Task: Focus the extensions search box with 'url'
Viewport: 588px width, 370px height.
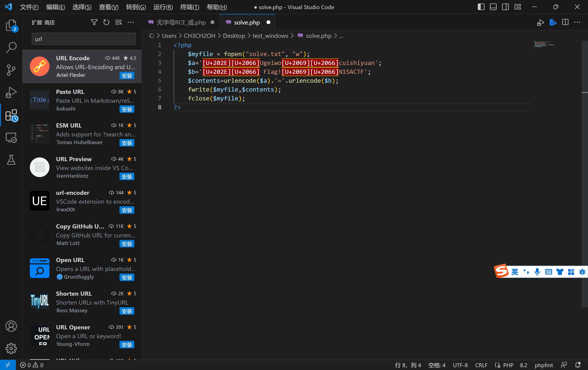Action: click(84, 39)
